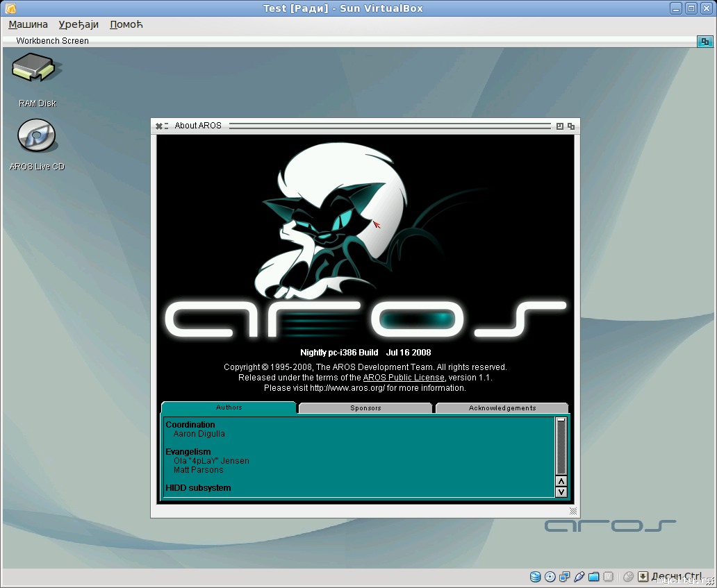The height and width of the screenshot is (588, 717).
Task: Click the About AROS title text
Action: [197, 126]
